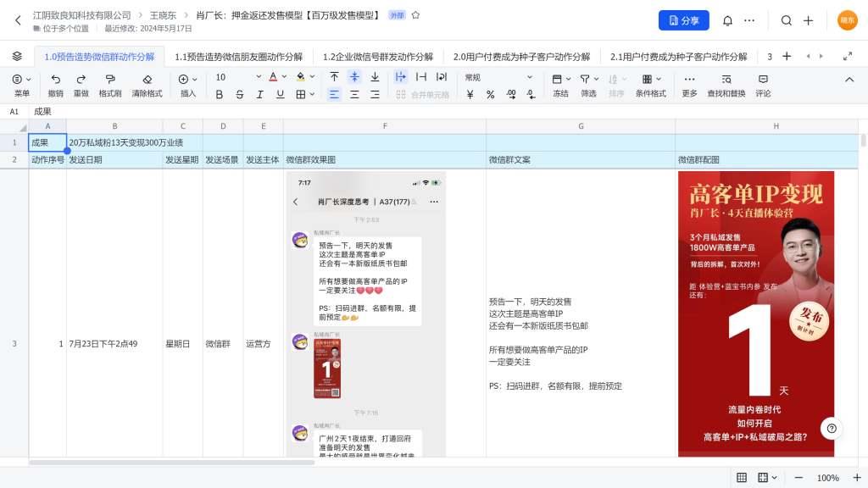The height and width of the screenshot is (488, 868).
Task: Expand the insert dropdown
Action: pos(194,79)
